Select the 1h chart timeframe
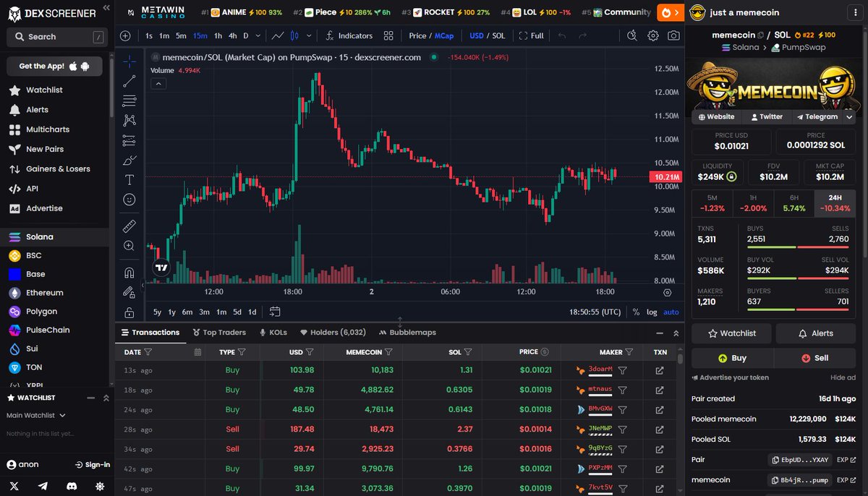 [218, 35]
